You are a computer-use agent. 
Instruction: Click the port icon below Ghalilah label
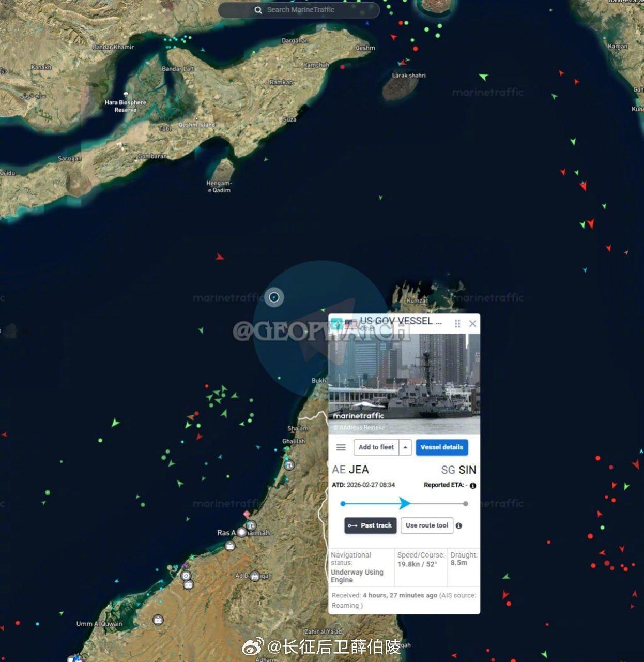(x=290, y=465)
